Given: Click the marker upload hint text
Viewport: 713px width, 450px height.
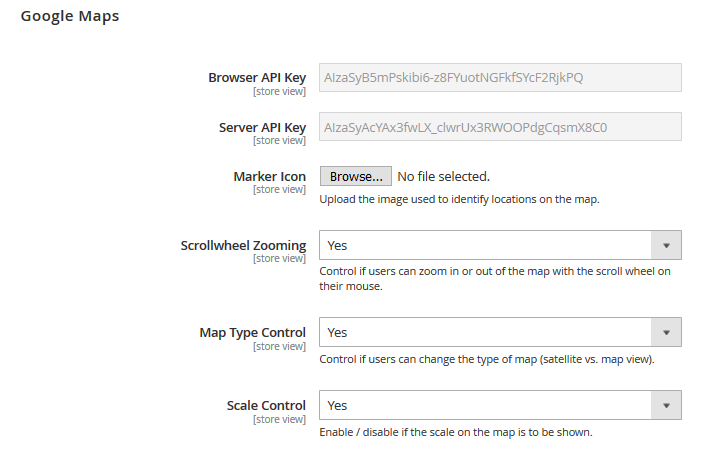Looking at the screenshot, I should (459, 200).
